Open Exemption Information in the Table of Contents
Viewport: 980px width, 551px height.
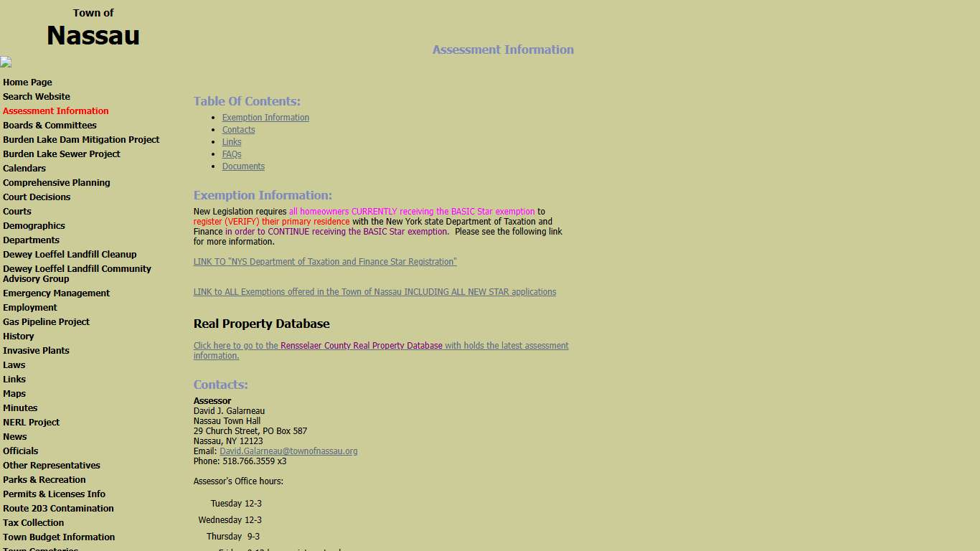point(265,117)
